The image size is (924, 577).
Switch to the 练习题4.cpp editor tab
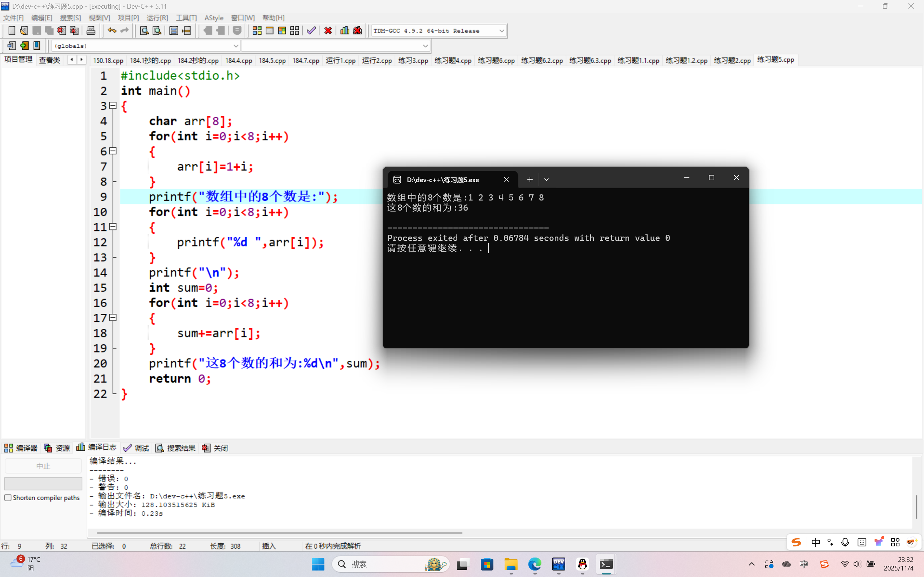click(x=453, y=60)
